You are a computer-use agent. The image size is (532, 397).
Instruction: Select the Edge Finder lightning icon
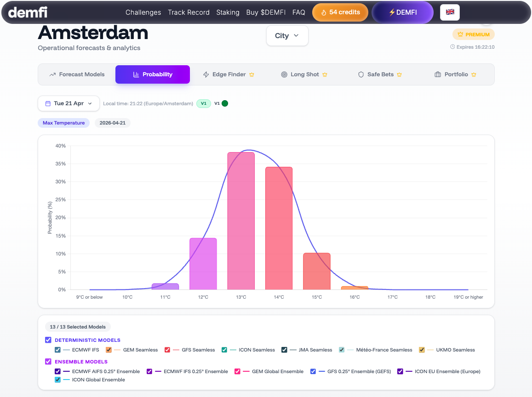pos(206,74)
